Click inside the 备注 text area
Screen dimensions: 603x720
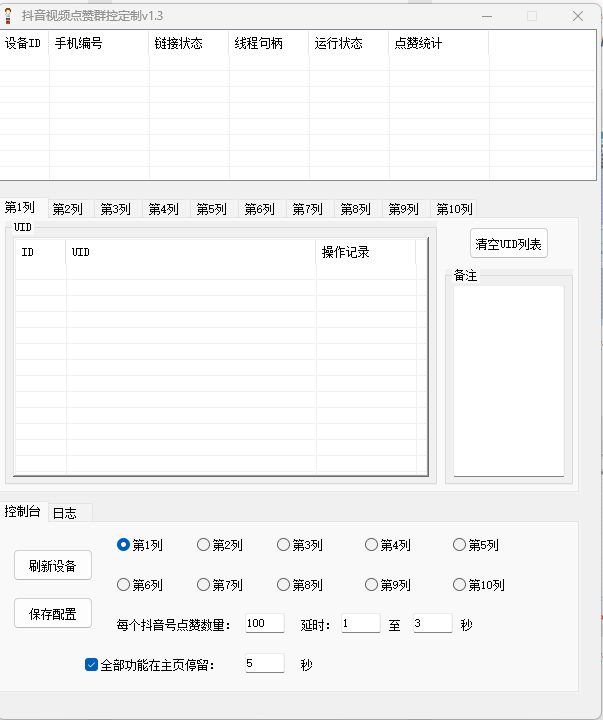508,380
